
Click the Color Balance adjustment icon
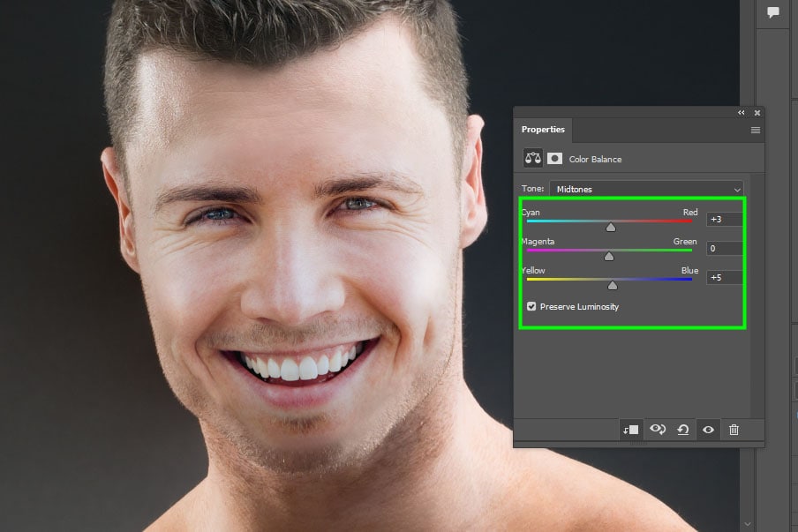533,158
